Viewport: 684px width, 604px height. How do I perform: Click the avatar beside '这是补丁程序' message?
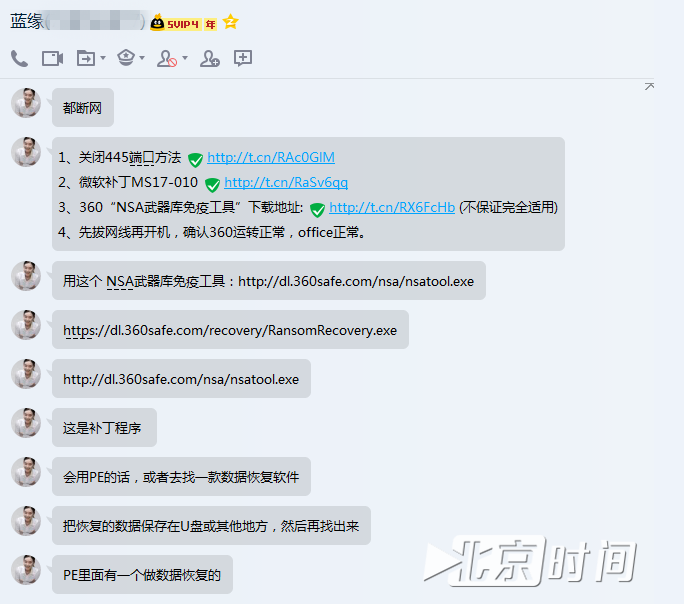pos(26,422)
